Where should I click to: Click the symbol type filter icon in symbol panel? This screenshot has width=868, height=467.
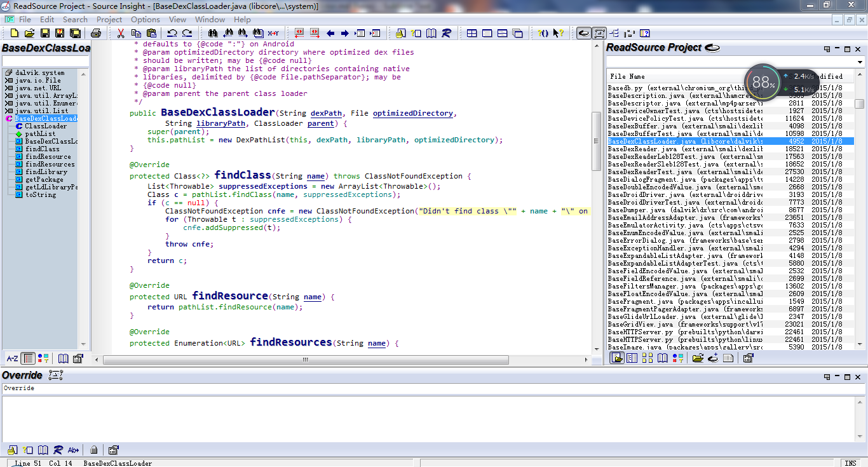click(x=43, y=358)
